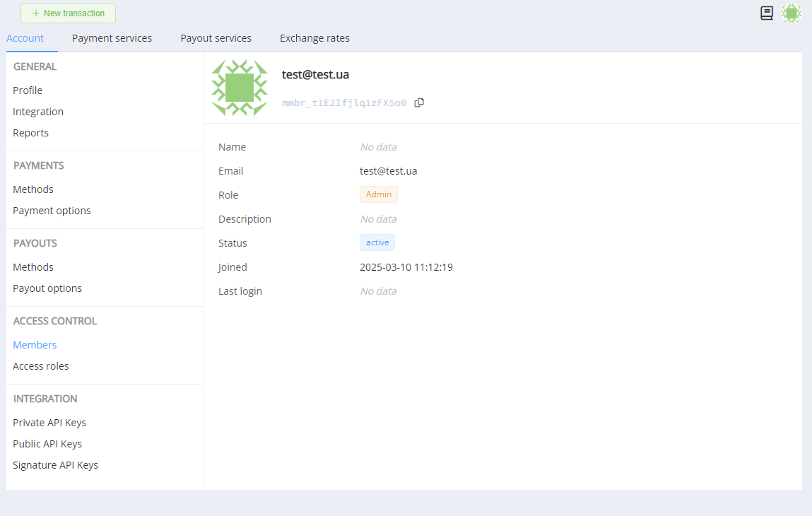Open Access roles in the sidebar
The image size is (812, 516).
41,366
